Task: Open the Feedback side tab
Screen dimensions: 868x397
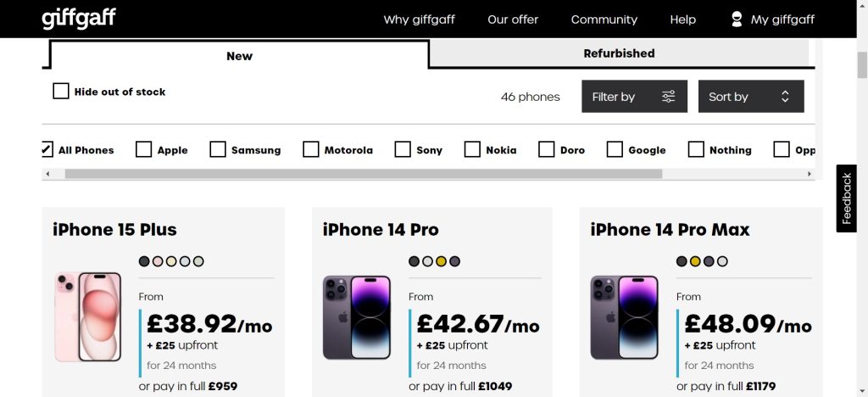Action: point(847,198)
